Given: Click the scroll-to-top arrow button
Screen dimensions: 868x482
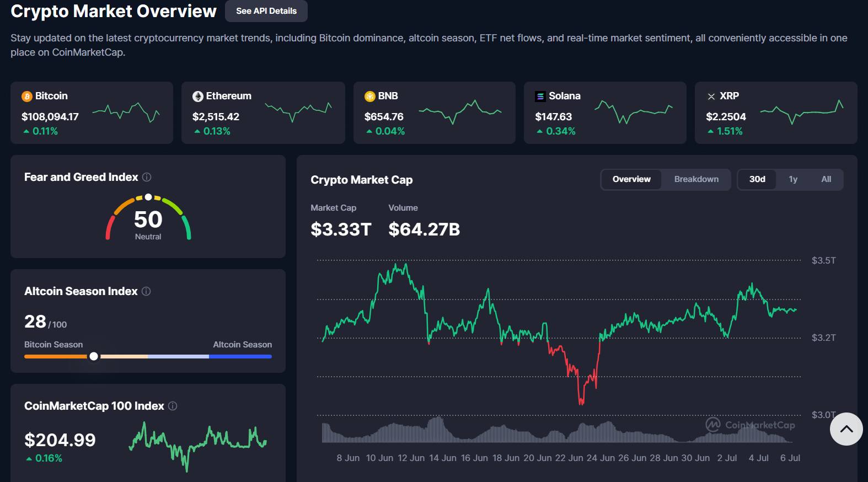Looking at the screenshot, I should 846,429.
